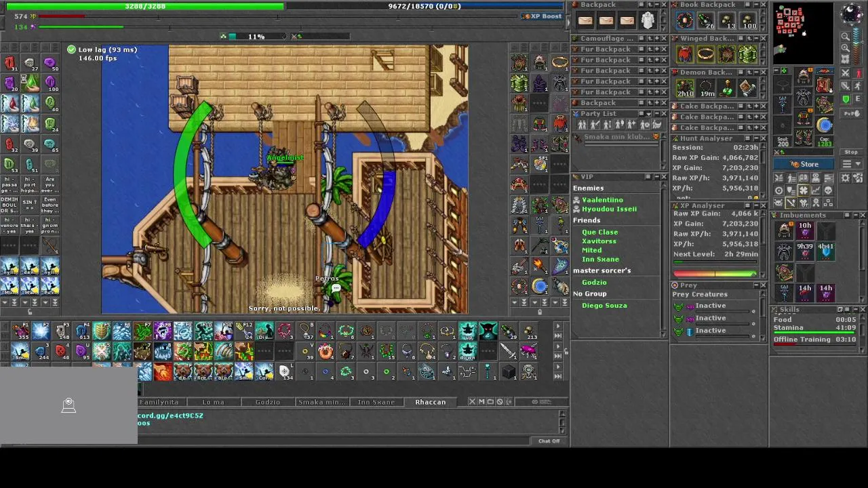Click the minimap compass globe
Screen dimensions: 868x488
[852, 13]
